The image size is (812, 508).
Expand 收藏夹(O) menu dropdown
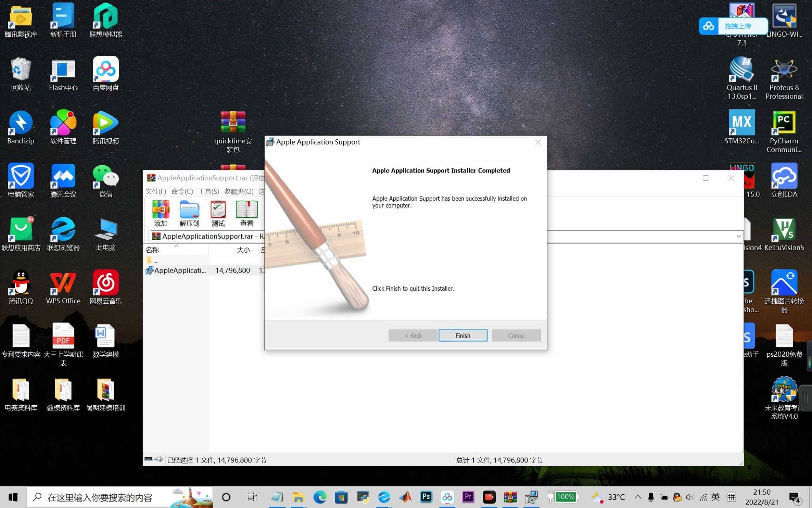238,191
